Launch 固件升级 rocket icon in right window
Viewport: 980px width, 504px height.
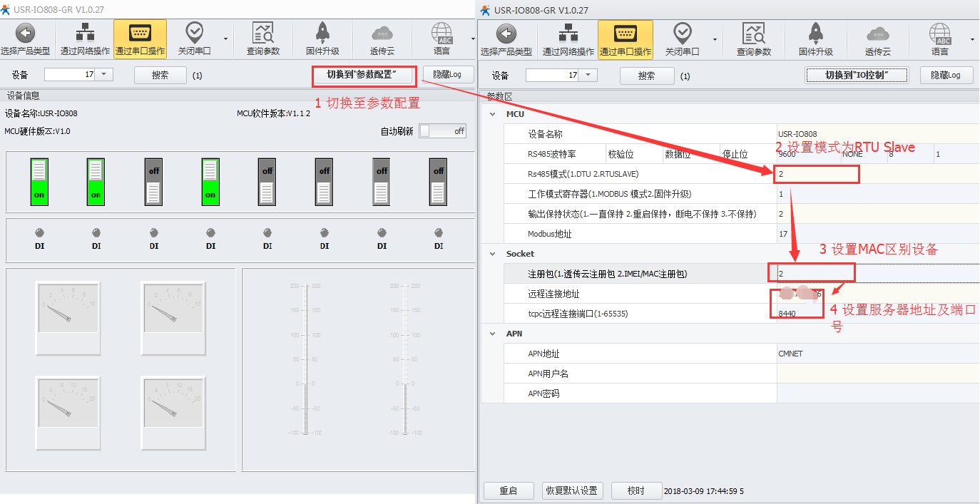[816, 34]
